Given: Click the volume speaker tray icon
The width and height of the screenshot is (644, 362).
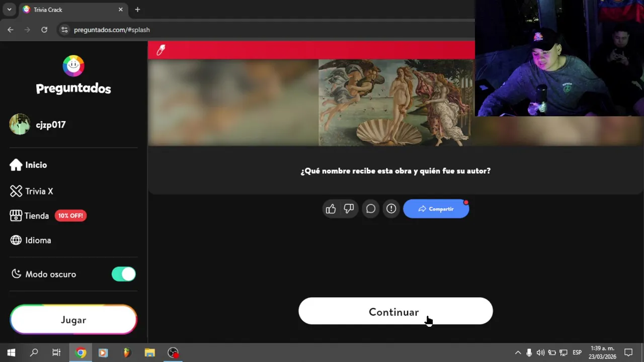Looking at the screenshot, I should pos(540,352).
